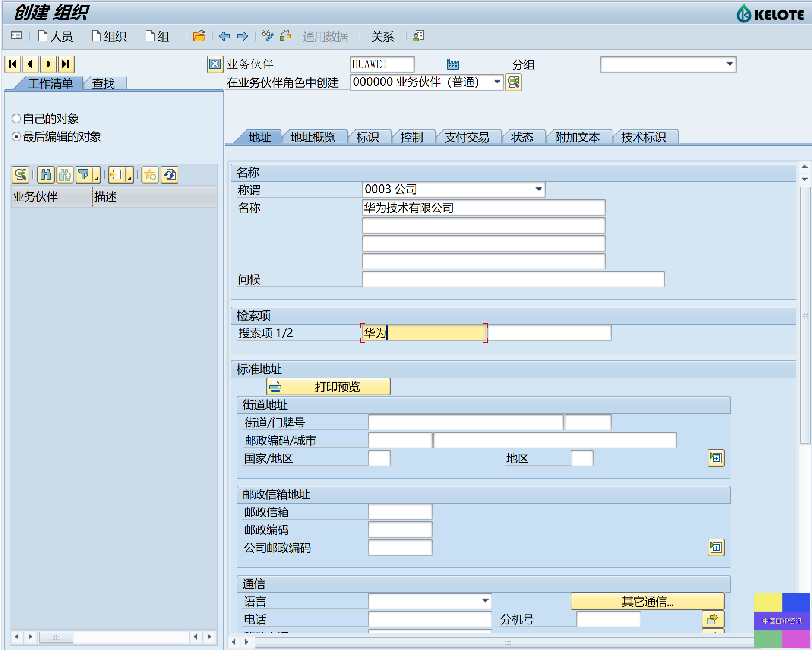Click the 其它通信... button
The image size is (812, 650).
tap(647, 602)
